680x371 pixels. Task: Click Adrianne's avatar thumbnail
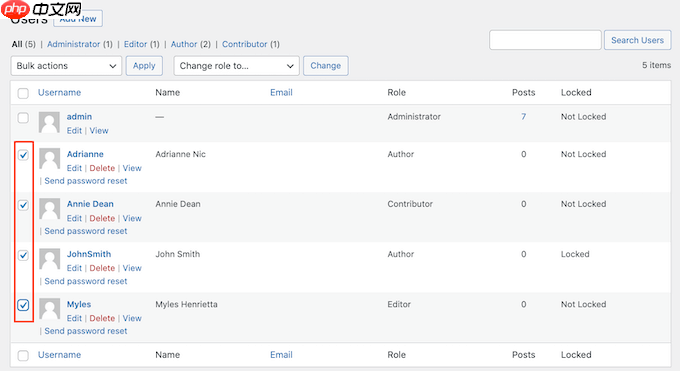point(49,159)
